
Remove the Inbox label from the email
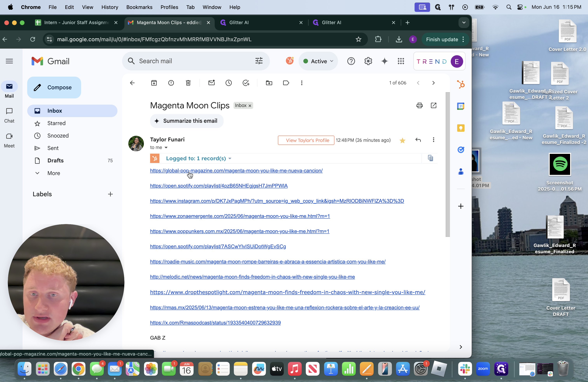[x=250, y=106]
